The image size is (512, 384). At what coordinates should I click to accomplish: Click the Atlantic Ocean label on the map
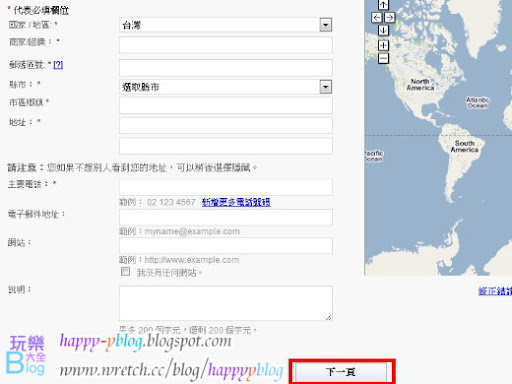click(477, 103)
